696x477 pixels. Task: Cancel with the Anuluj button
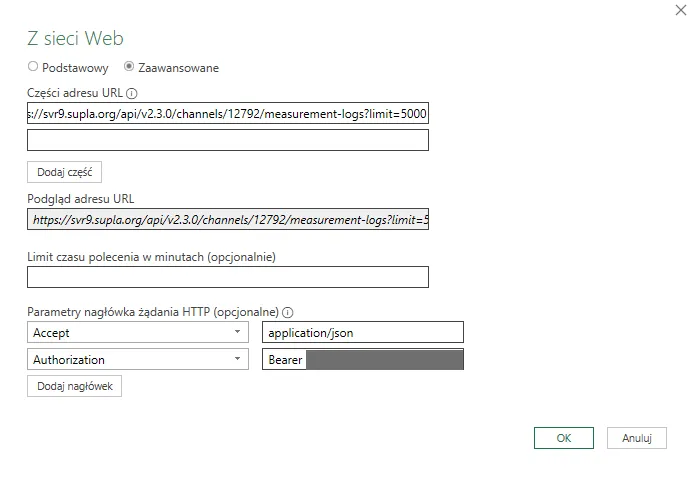637,438
